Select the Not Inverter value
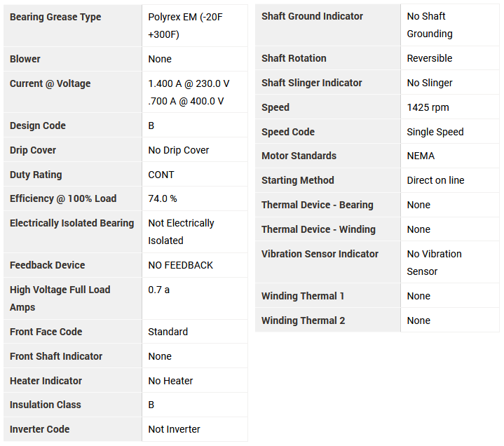Viewport: 504px width, 446px height. point(174,429)
